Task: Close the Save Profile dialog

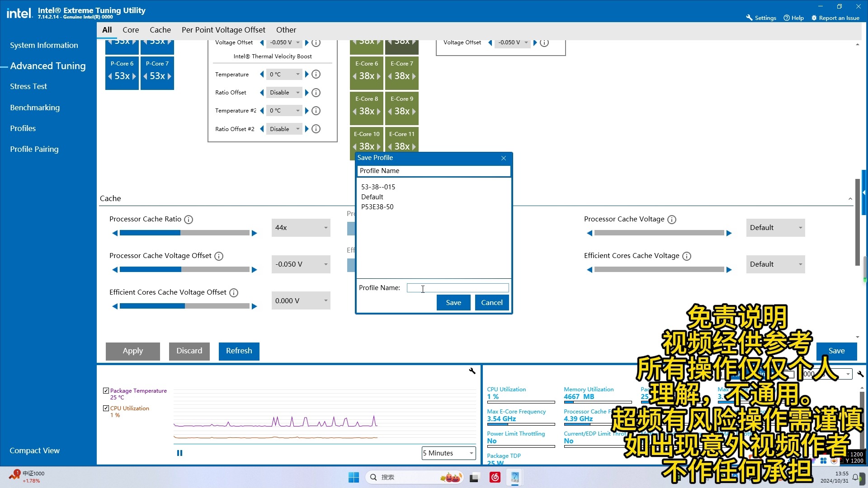Action: (504, 158)
